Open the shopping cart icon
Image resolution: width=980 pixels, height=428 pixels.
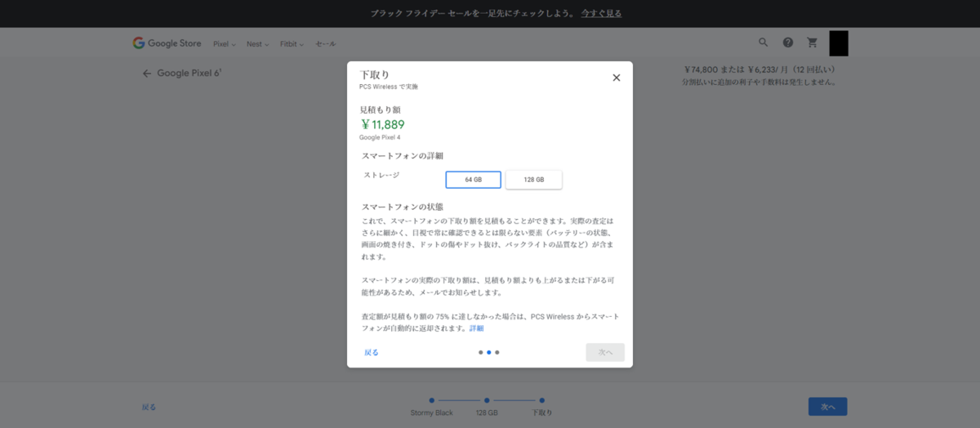(x=813, y=42)
